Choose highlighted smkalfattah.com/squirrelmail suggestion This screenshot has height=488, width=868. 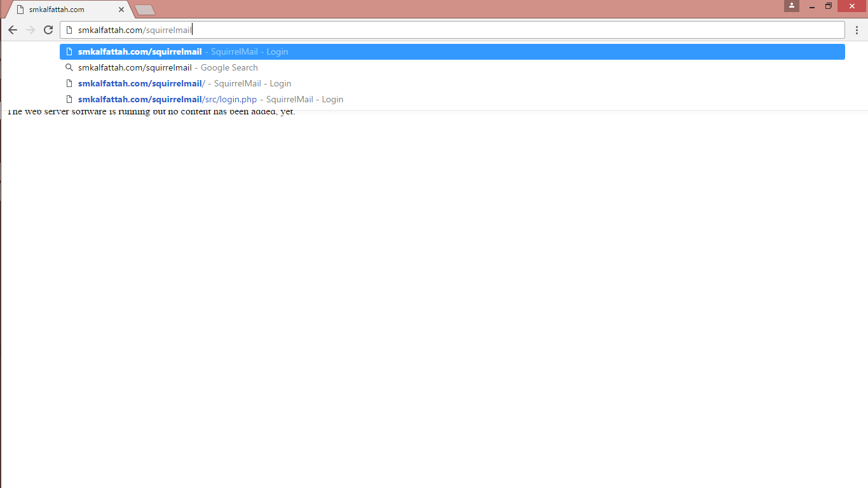click(x=452, y=52)
